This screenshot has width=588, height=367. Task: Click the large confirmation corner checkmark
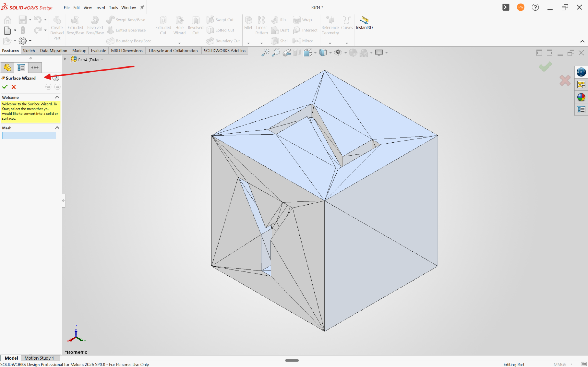click(x=545, y=67)
